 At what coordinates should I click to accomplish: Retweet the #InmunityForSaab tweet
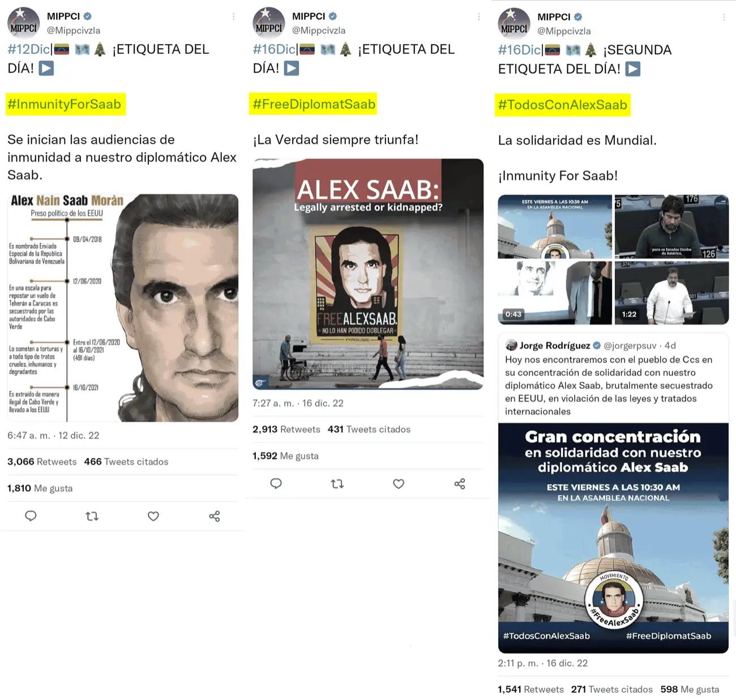tap(92, 516)
